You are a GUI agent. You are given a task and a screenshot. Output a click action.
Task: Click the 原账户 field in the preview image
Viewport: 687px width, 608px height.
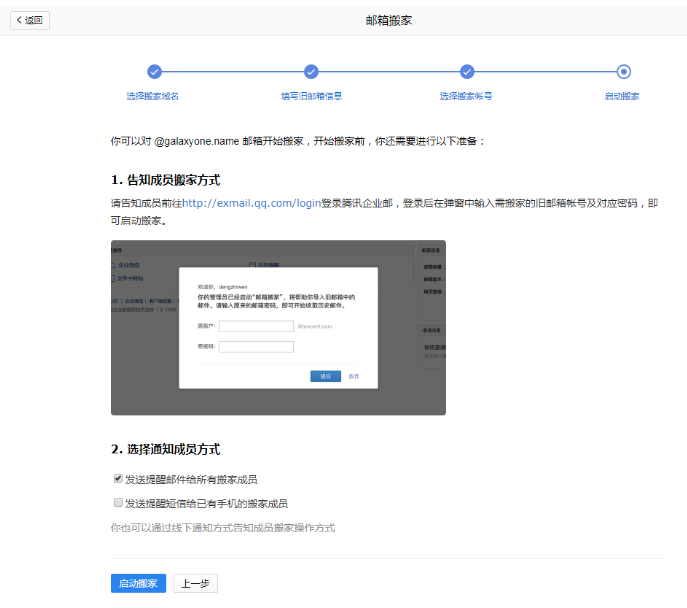[x=256, y=326]
